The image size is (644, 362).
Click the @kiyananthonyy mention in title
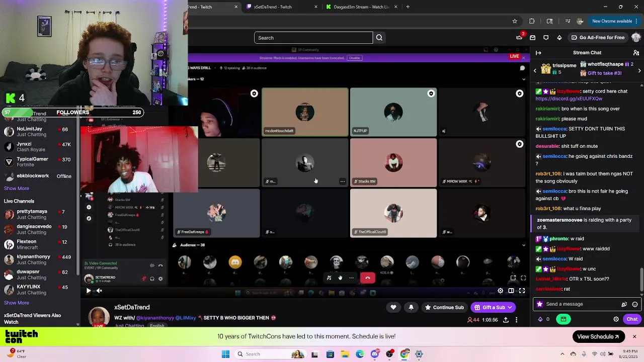[154, 318]
